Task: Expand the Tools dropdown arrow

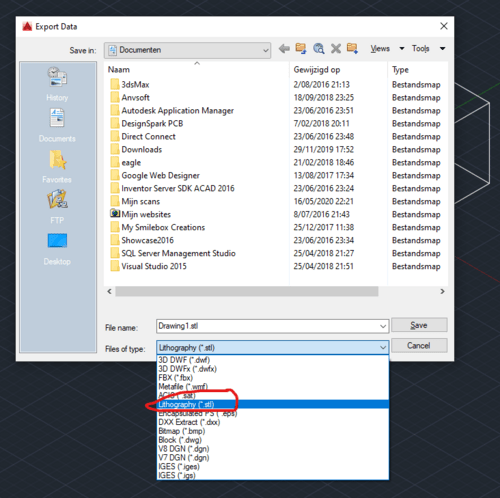Action: (x=442, y=49)
